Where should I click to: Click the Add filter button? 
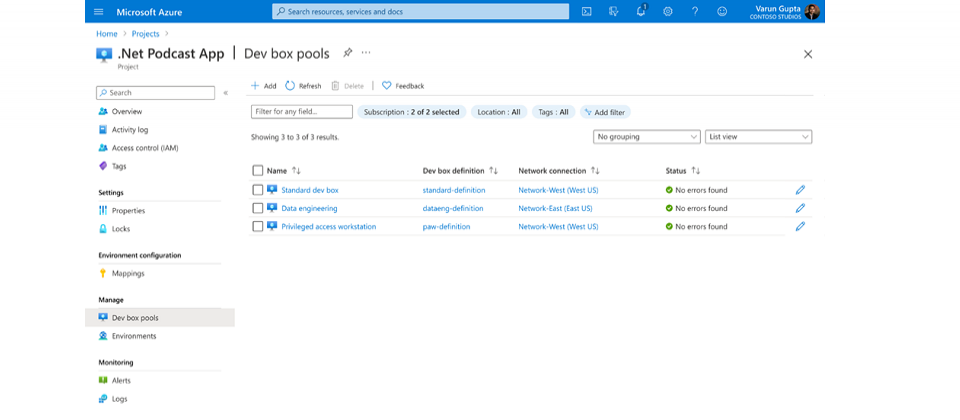coord(606,112)
